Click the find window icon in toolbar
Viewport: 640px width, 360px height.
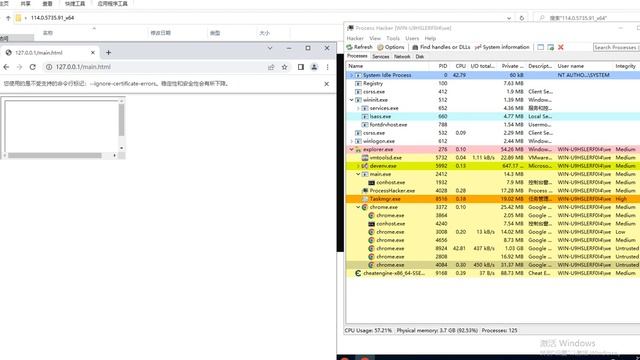click(540, 47)
